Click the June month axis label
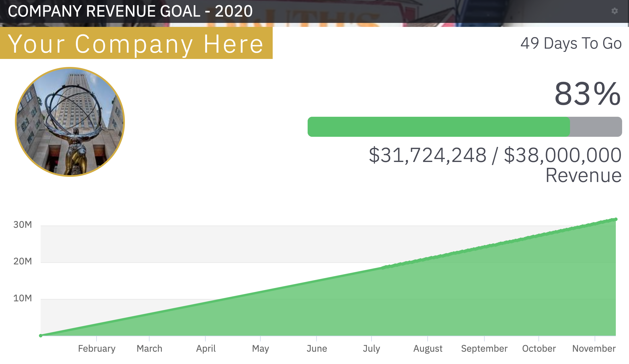The height and width of the screenshot is (364, 629). pos(317,349)
